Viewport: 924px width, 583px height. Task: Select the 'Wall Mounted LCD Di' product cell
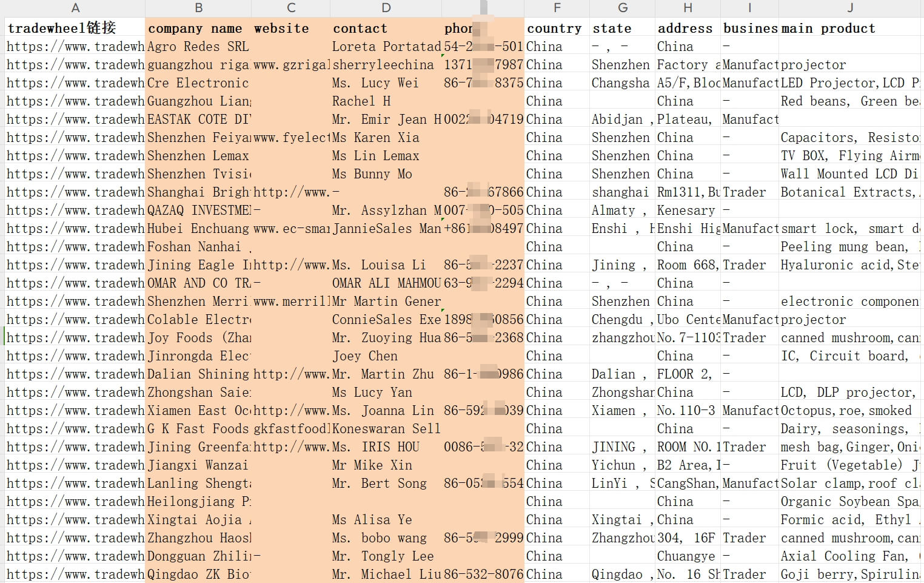[x=851, y=174]
